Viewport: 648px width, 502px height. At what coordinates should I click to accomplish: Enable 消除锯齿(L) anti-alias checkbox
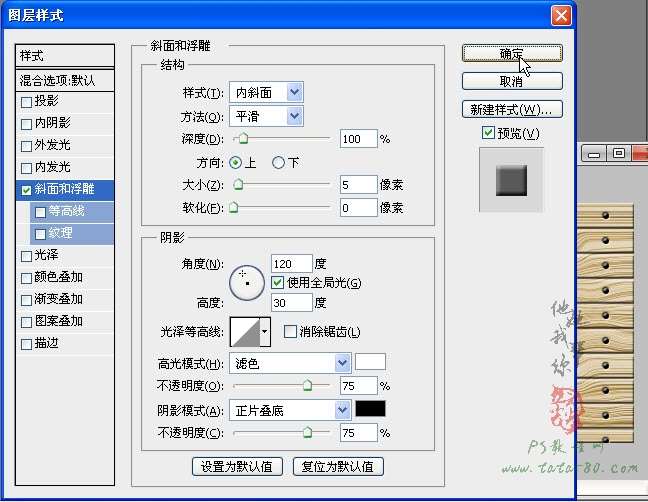coord(290,331)
